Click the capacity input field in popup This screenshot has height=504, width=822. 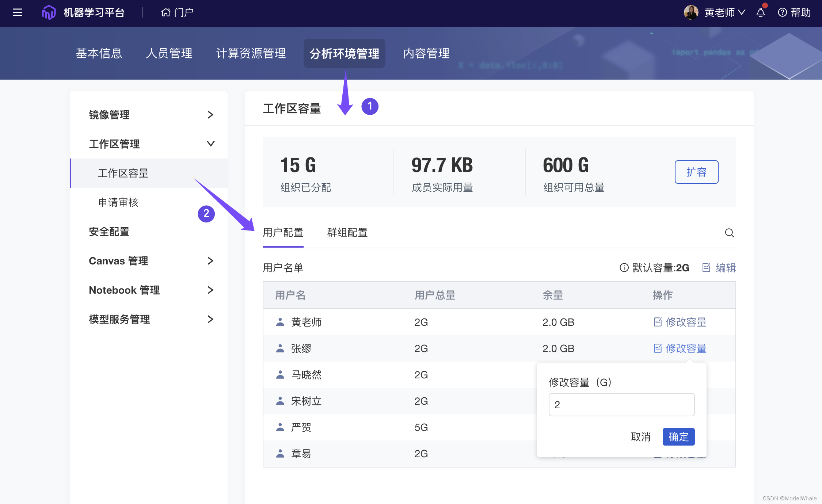coord(621,405)
